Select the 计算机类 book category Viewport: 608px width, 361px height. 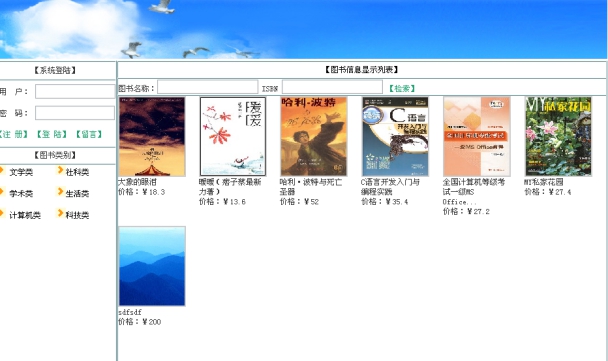click(x=25, y=215)
